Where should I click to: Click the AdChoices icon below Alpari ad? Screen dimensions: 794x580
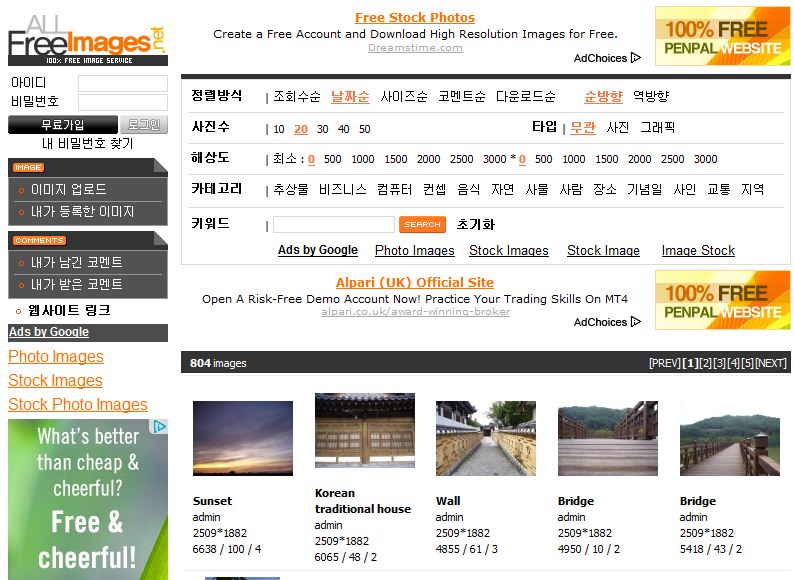[x=607, y=322]
